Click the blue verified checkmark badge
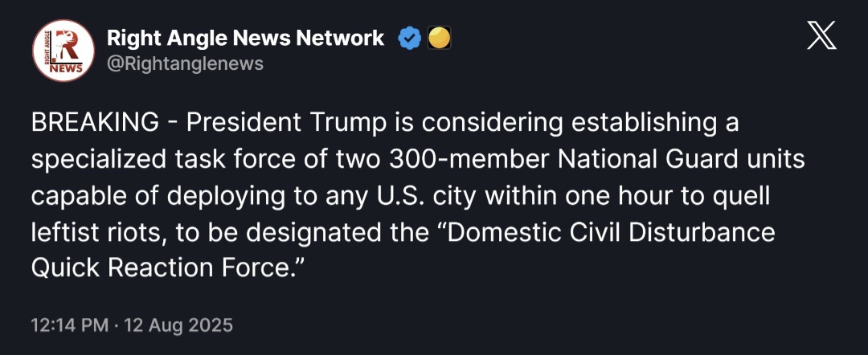This screenshot has width=868, height=355. 411,38
